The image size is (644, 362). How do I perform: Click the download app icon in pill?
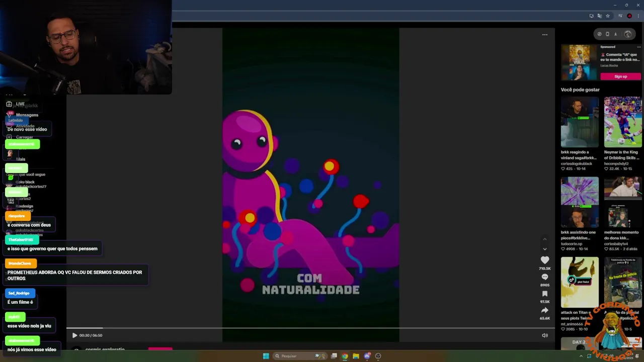click(615, 34)
